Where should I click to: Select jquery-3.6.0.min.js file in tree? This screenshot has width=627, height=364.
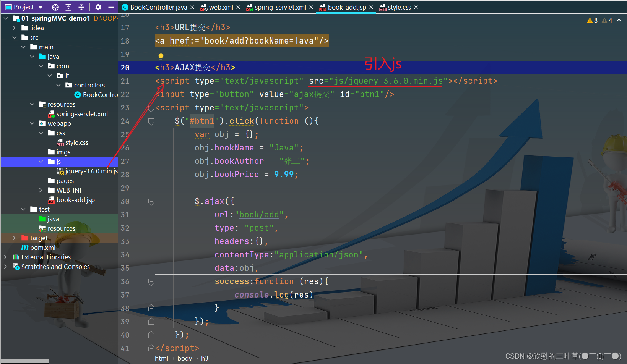pos(87,171)
